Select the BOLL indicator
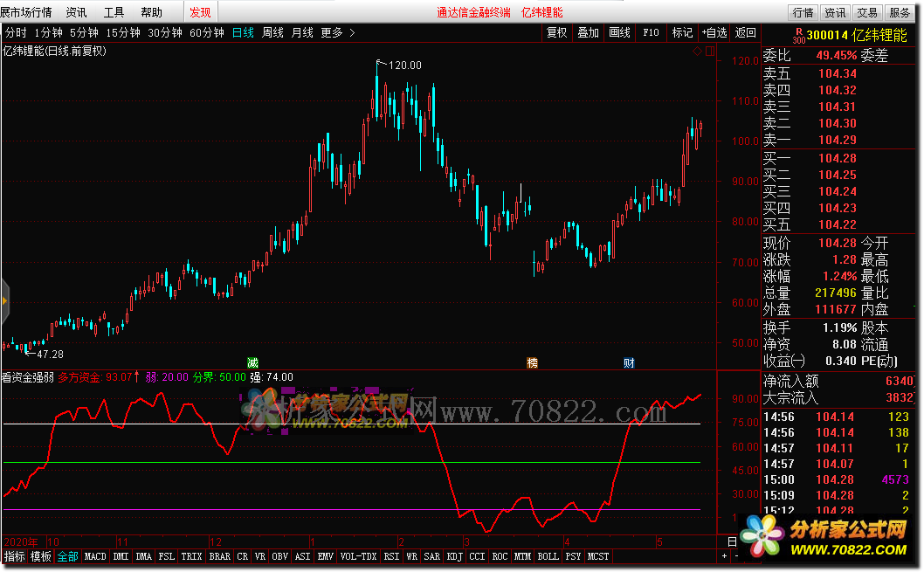Viewport: 924px width, 572px height. [x=548, y=556]
